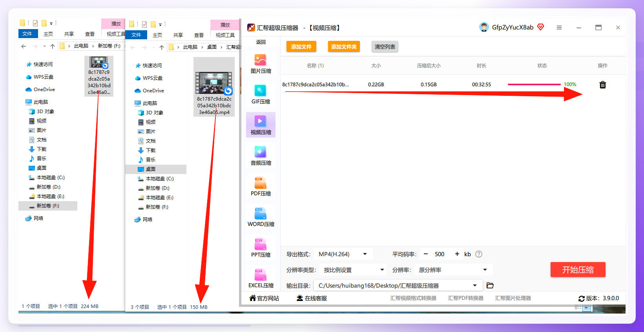Open the PDF压缩 tool
The image size is (644, 332).
click(x=261, y=187)
